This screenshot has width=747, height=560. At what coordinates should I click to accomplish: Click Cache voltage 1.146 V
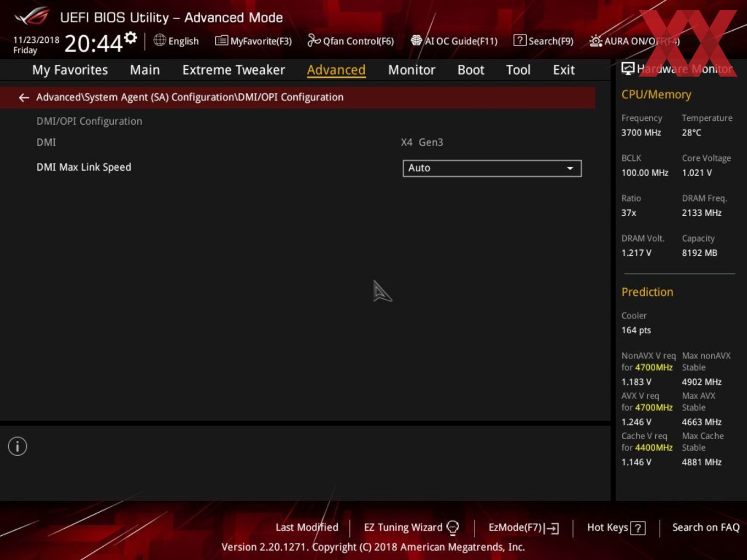click(636, 462)
